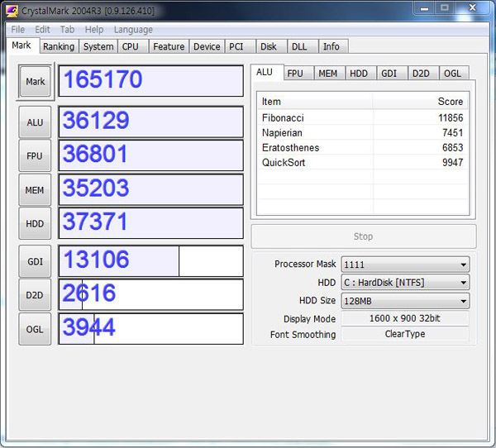Run the FPU benchmark button

[x=35, y=156]
